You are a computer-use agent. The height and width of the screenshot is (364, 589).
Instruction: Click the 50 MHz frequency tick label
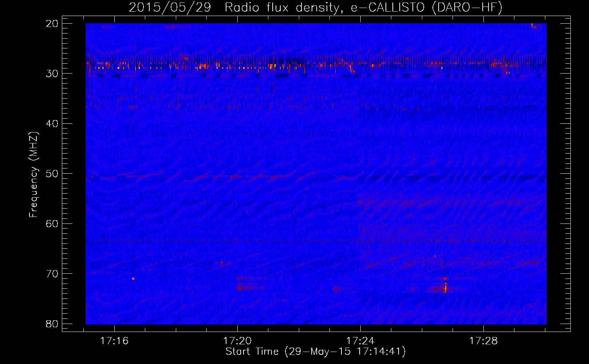(52, 174)
